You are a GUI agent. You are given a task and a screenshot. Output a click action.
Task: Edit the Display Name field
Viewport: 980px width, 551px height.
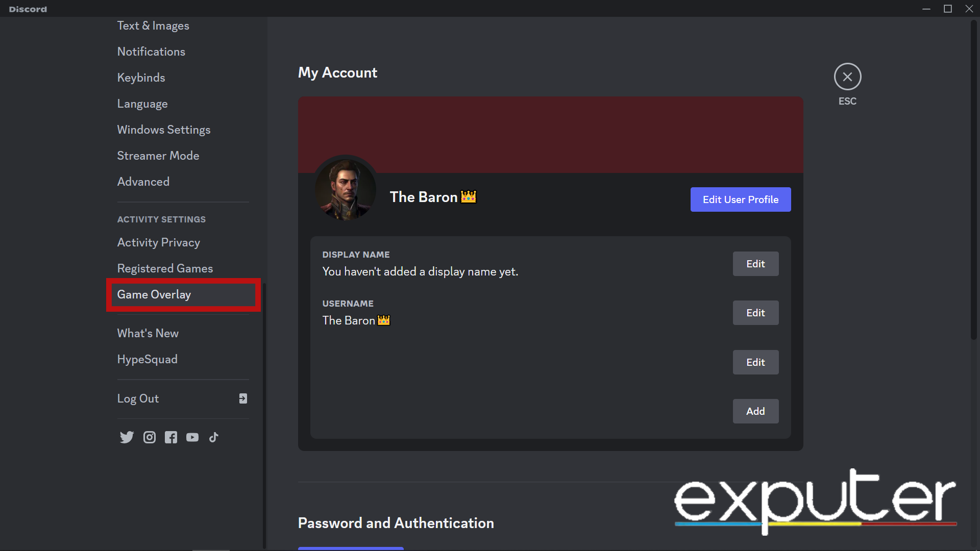(x=755, y=263)
